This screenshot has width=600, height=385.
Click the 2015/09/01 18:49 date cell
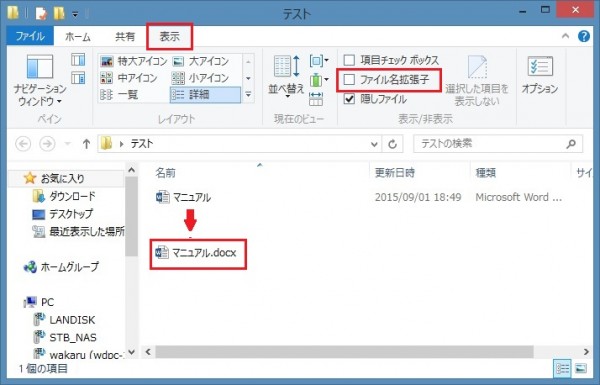pyautogui.click(x=418, y=197)
